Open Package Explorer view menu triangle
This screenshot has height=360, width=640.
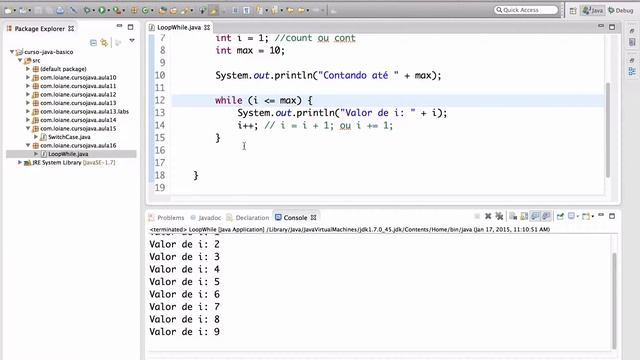point(132,41)
